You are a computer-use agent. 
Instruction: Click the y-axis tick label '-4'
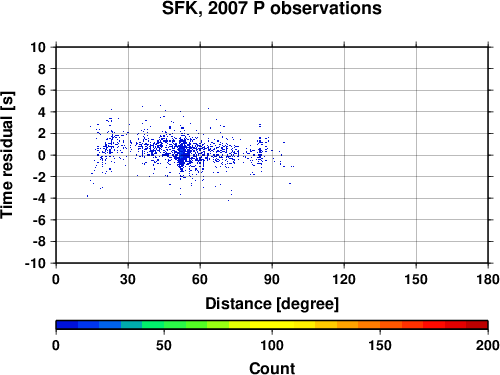39,198
